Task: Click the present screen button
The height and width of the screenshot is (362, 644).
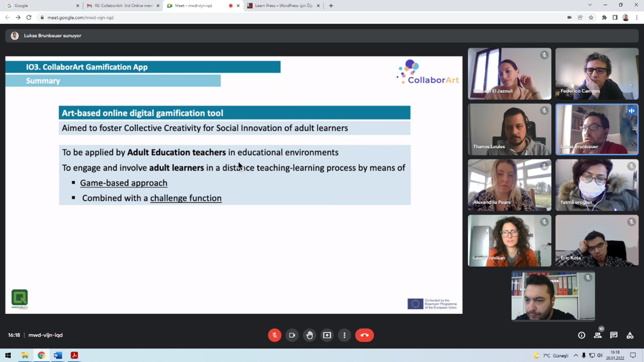Action: (327, 335)
